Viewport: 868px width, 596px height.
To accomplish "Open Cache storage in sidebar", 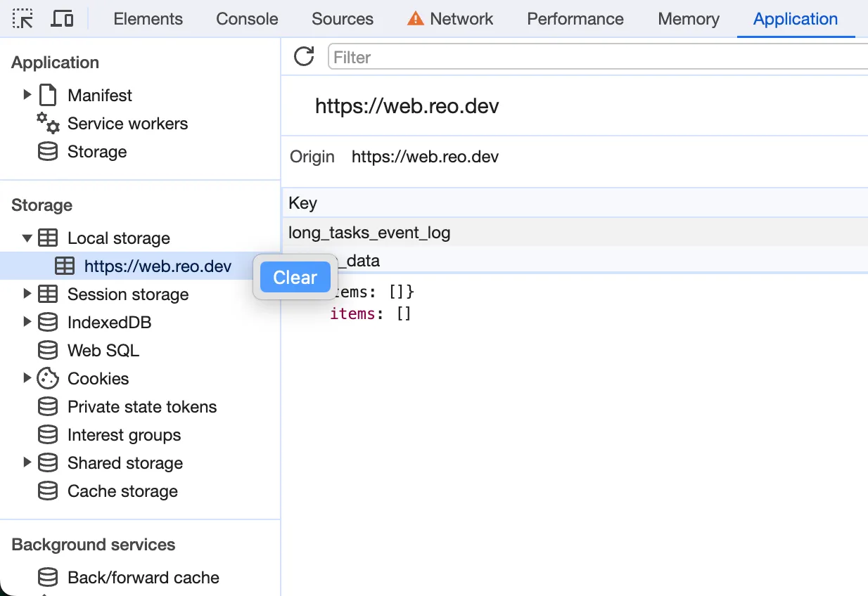I will click(122, 491).
